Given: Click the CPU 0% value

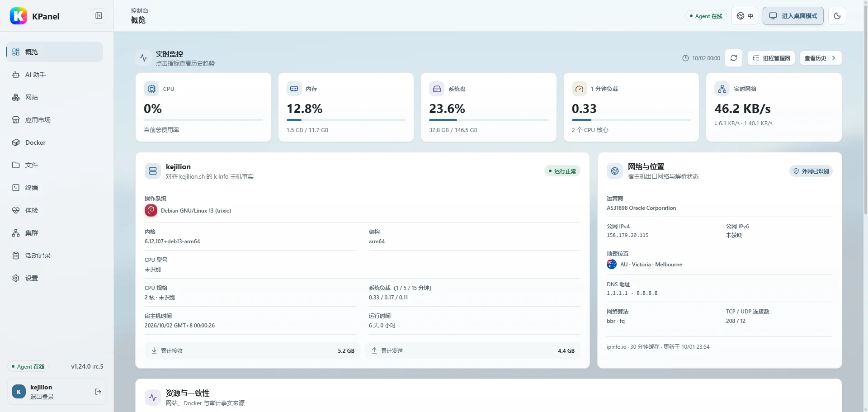Looking at the screenshot, I should [153, 109].
